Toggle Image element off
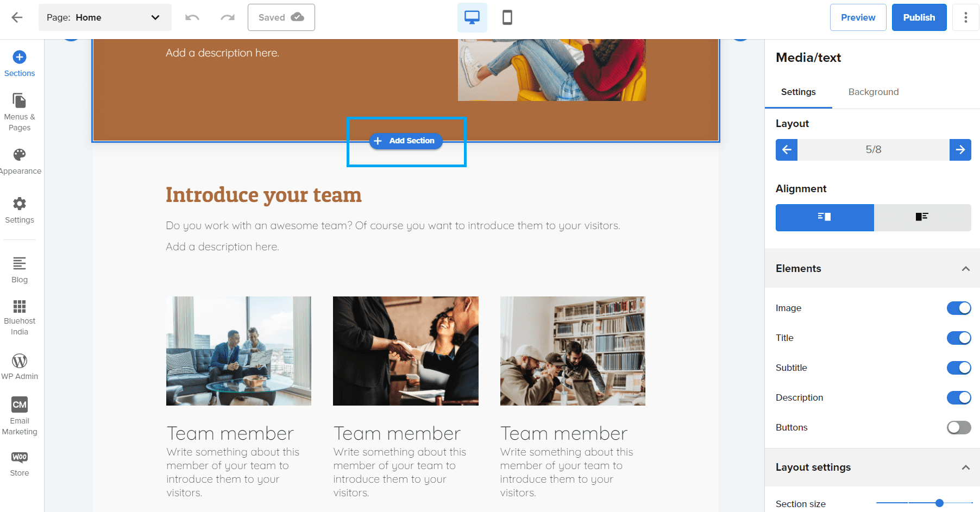The height and width of the screenshot is (512, 980). [x=959, y=308]
